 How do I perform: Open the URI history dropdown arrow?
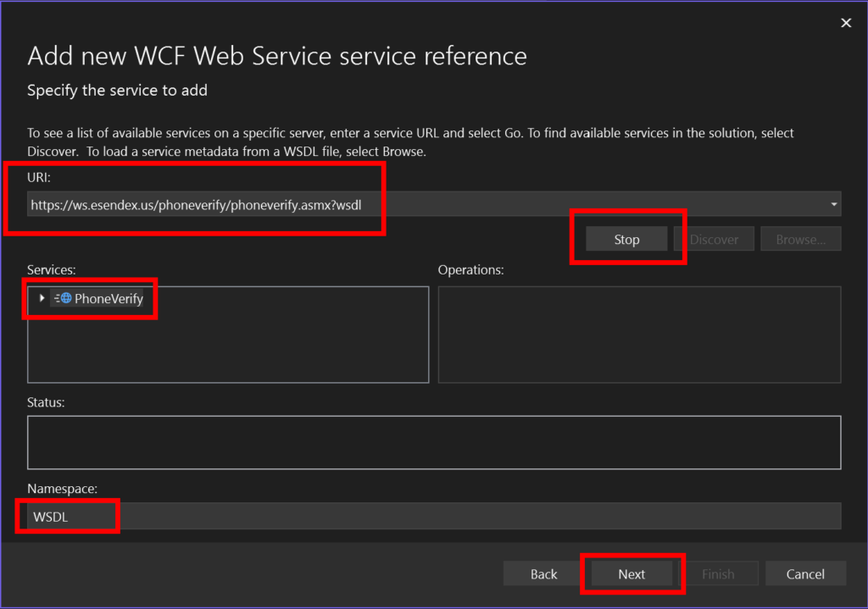pyautogui.click(x=834, y=204)
